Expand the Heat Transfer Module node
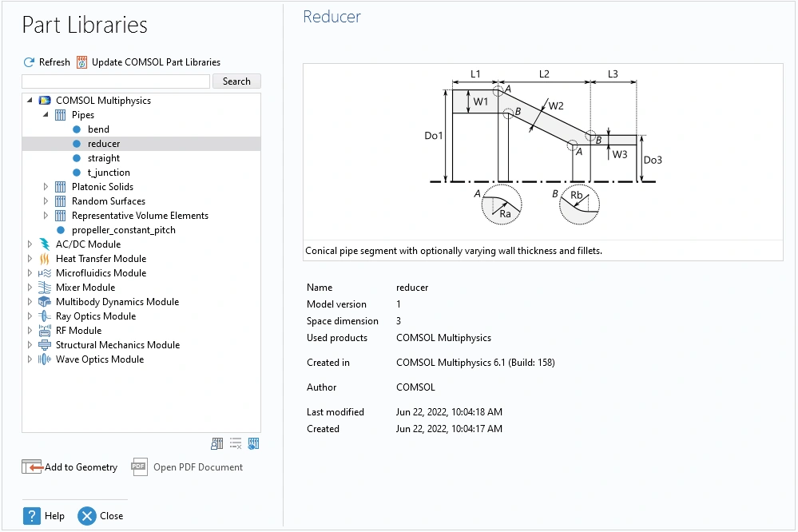 coord(30,259)
